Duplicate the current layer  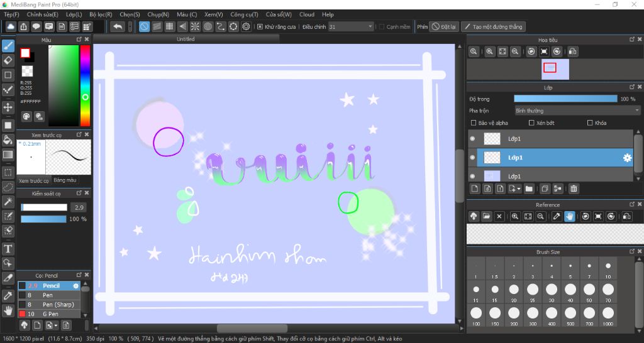point(545,188)
